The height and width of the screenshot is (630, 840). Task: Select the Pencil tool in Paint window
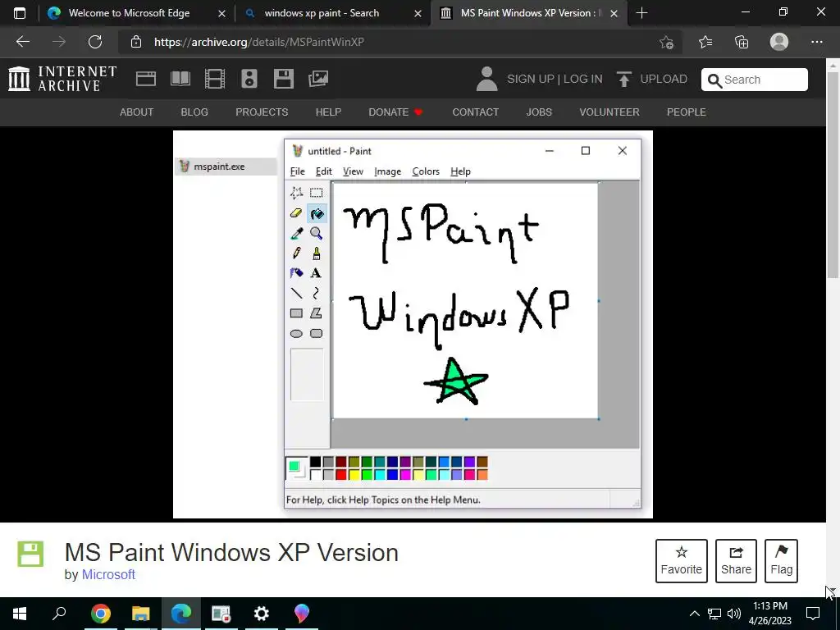click(296, 253)
